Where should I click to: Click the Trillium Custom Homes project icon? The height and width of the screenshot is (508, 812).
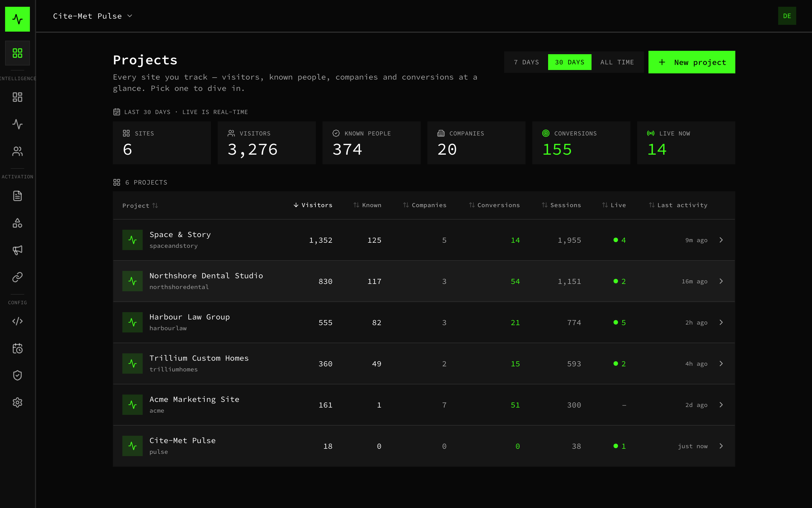point(133,364)
